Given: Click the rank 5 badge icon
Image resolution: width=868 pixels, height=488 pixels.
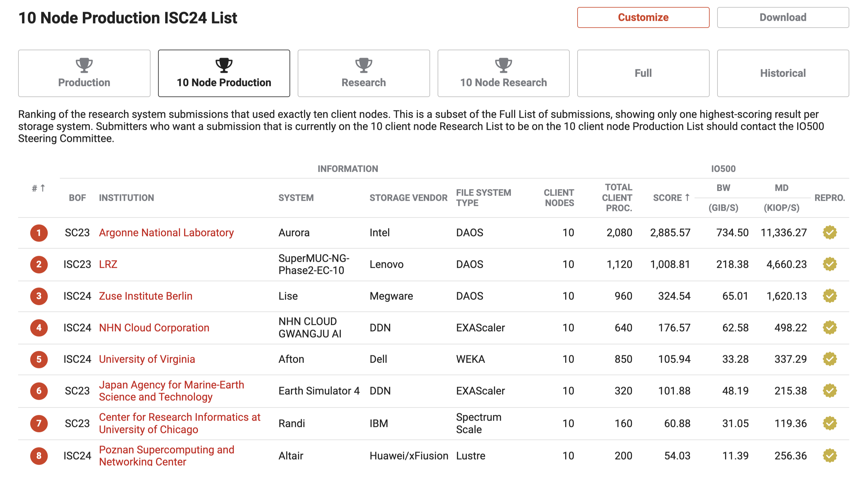Looking at the screenshot, I should (39, 359).
